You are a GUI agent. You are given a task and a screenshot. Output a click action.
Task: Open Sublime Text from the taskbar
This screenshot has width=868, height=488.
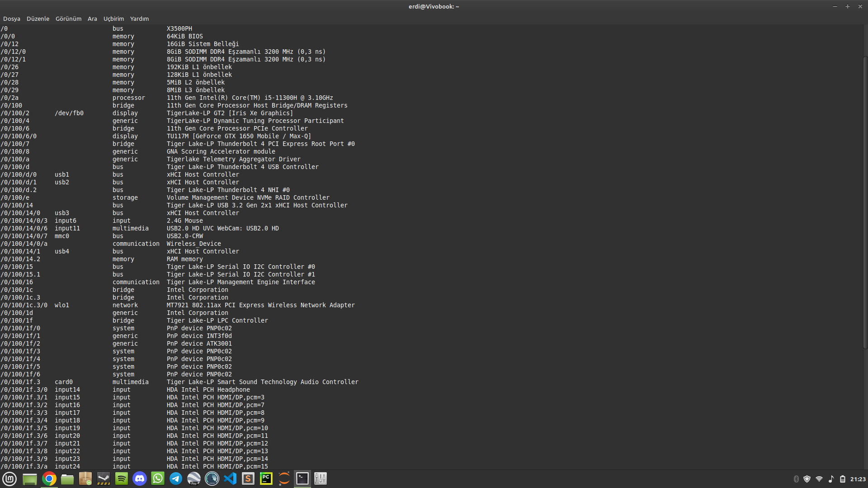click(x=248, y=479)
